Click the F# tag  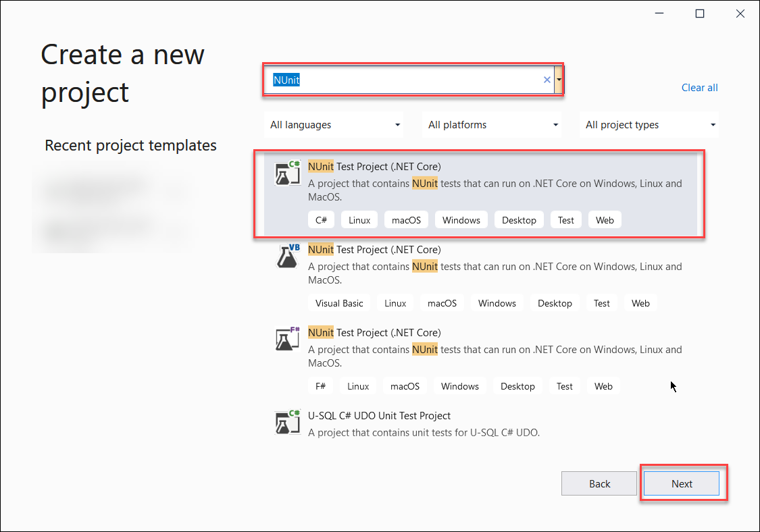(x=320, y=386)
